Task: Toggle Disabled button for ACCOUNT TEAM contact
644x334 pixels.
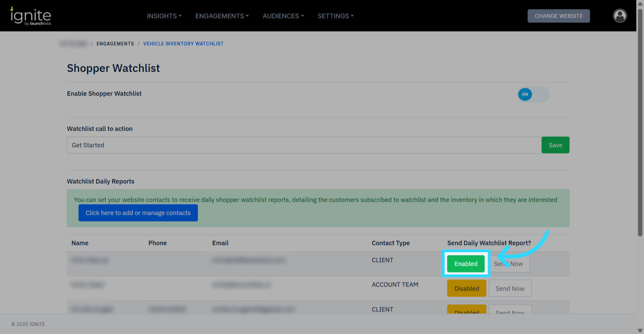Action: tap(466, 288)
